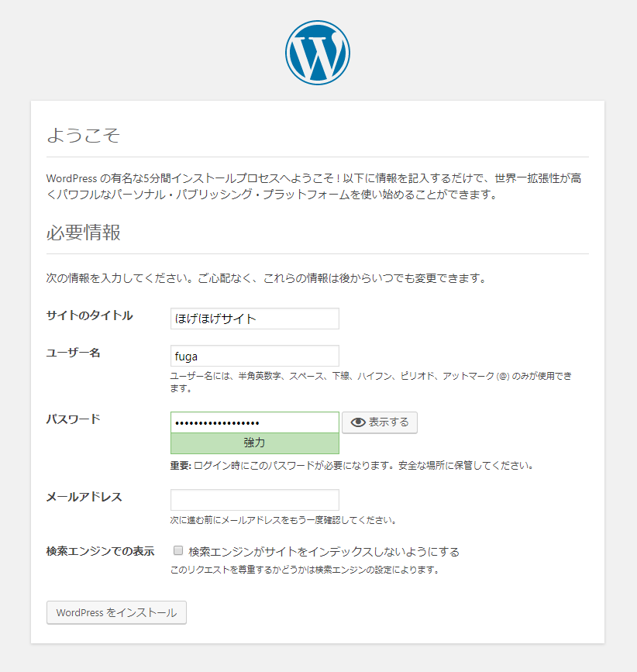Focus the masked password input field
Screen dimensions: 637x672
254,421
